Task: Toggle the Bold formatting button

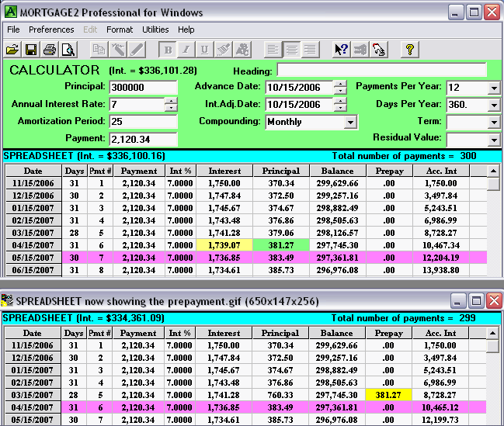Action: pyautogui.click(x=168, y=50)
